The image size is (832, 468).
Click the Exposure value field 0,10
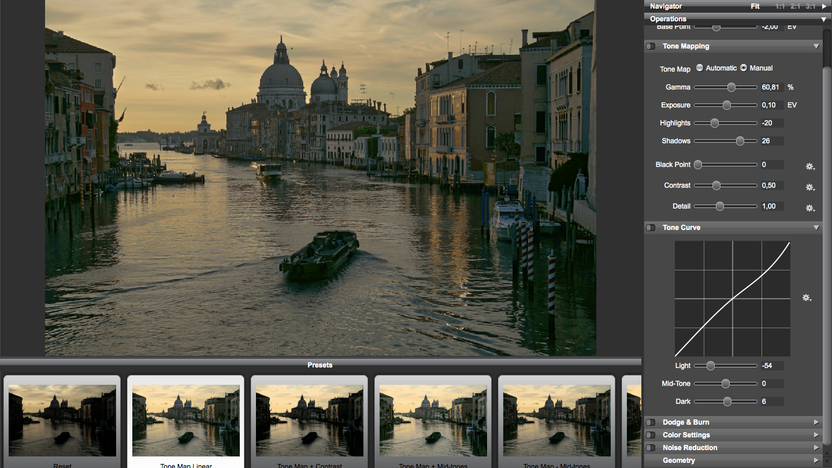click(x=772, y=105)
